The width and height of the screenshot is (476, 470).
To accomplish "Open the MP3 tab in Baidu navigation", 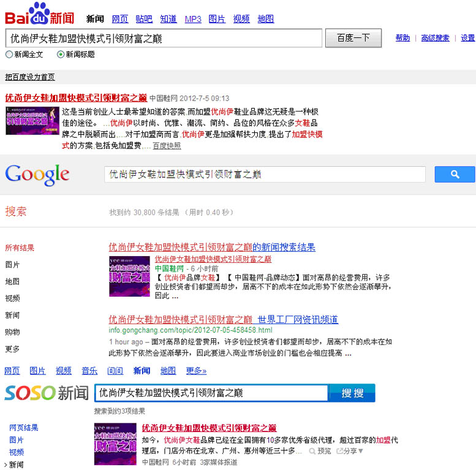I will pyautogui.click(x=193, y=19).
